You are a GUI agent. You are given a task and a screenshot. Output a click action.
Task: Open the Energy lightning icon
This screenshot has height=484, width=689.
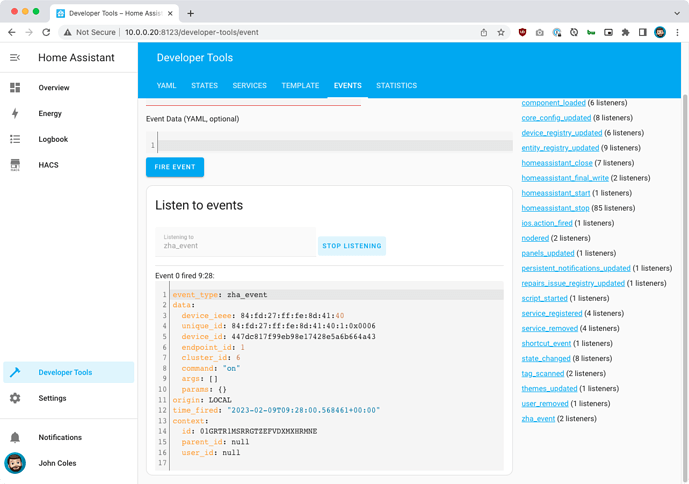[15, 114]
